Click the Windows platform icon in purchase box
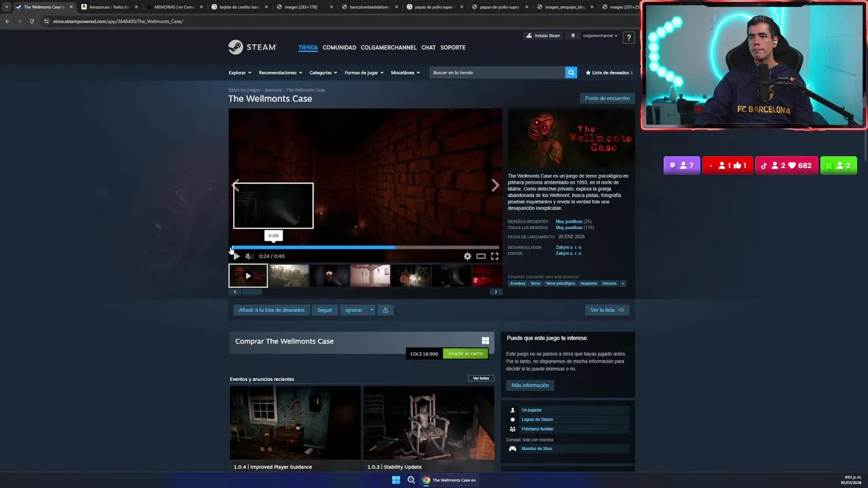Viewport: 868px width, 488px height. [486, 341]
